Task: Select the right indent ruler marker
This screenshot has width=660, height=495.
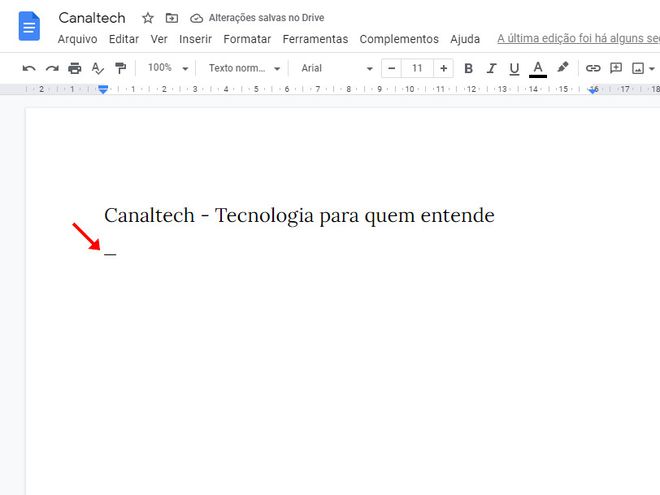Action: tap(593, 90)
